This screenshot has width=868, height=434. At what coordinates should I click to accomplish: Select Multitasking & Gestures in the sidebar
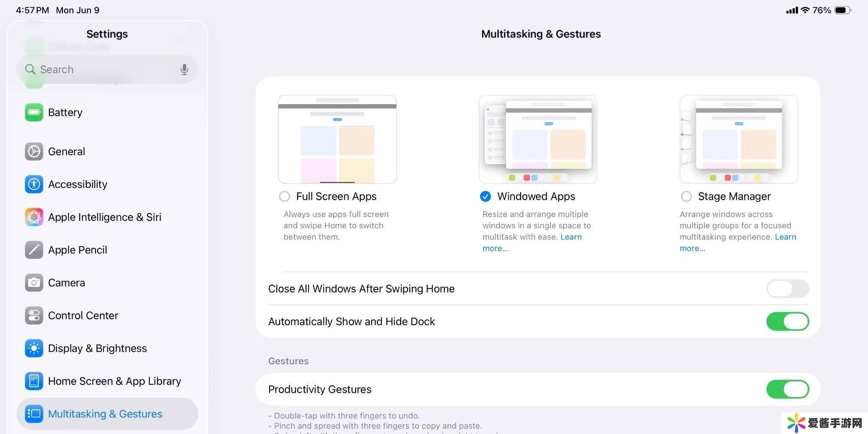point(105,414)
